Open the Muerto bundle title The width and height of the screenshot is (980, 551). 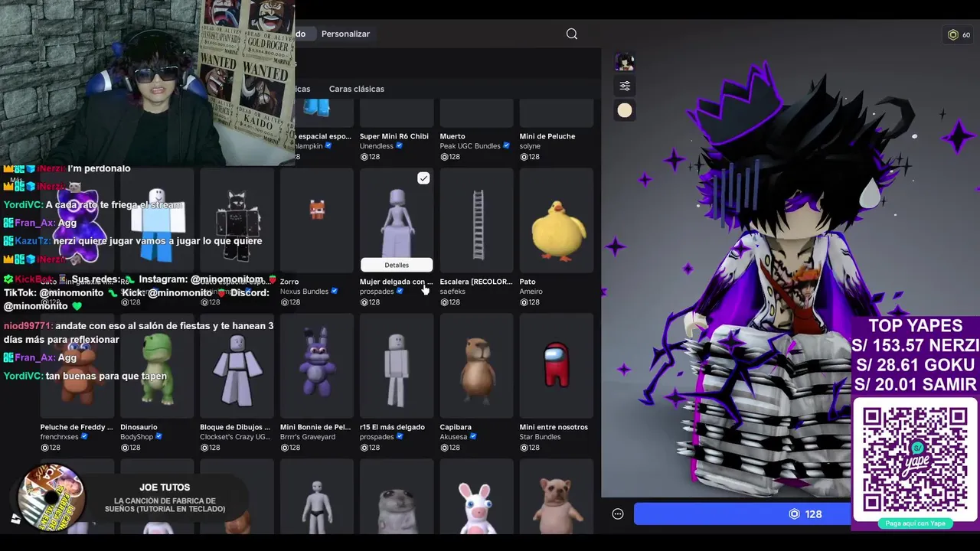452,136
